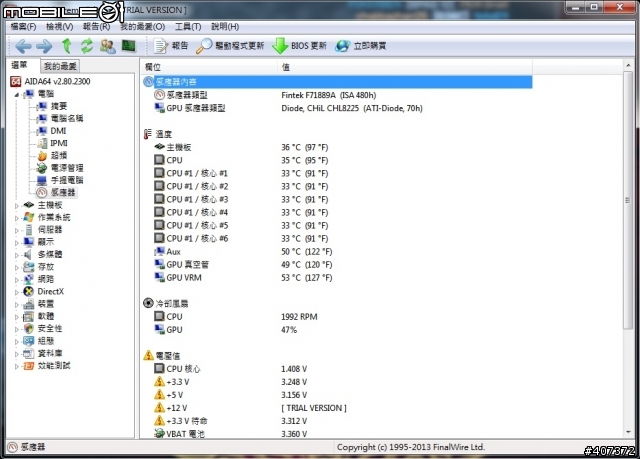Select the highlighted 感應器內容 row
Viewport: 640px width, 459px height.
pyautogui.click(x=338, y=82)
